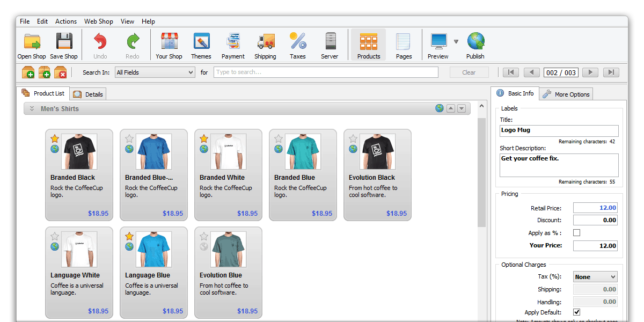This screenshot has width=644, height=322.
Task: Open Shipping settings
Action: click(265, 45)
